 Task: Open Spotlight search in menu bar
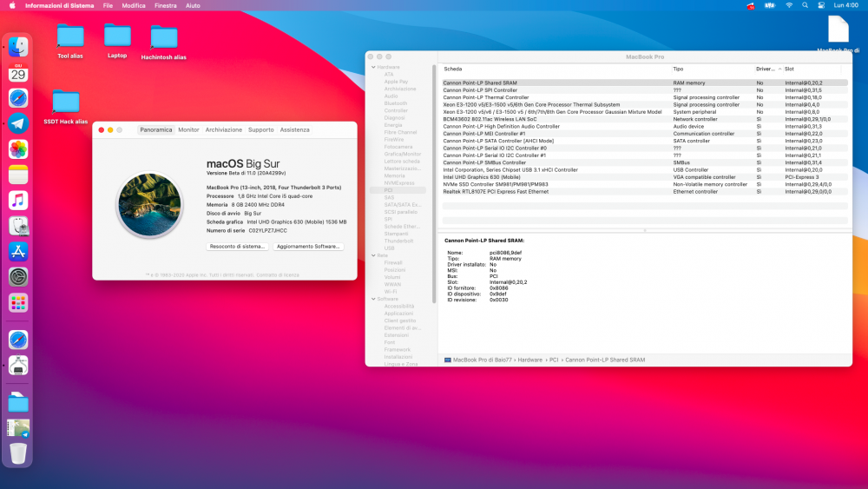point(805,5)
